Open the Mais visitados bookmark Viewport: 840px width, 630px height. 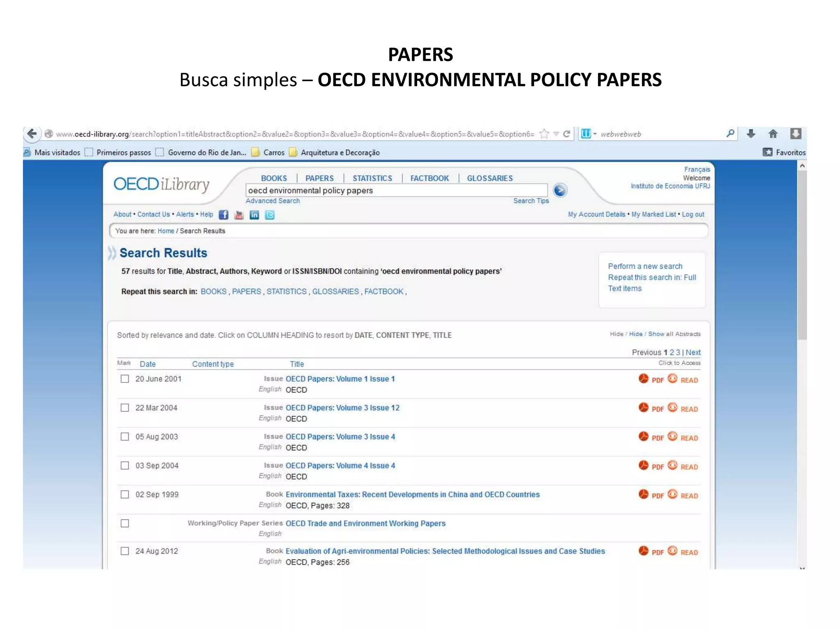coord(52,152)
